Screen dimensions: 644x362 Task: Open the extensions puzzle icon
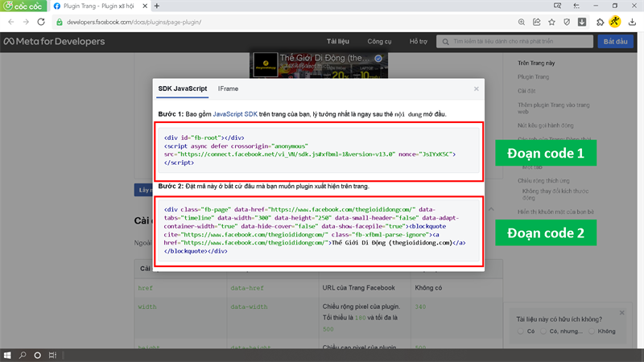point(600,23)
